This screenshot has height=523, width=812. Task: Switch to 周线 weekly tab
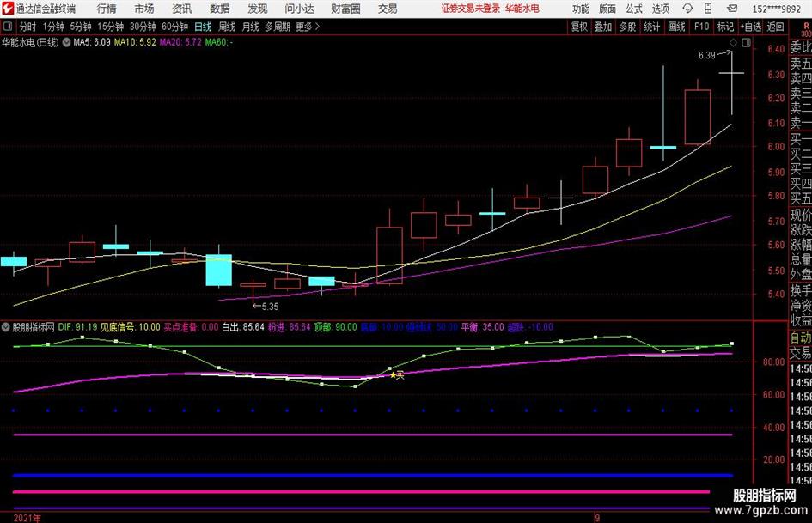(227, 27)
